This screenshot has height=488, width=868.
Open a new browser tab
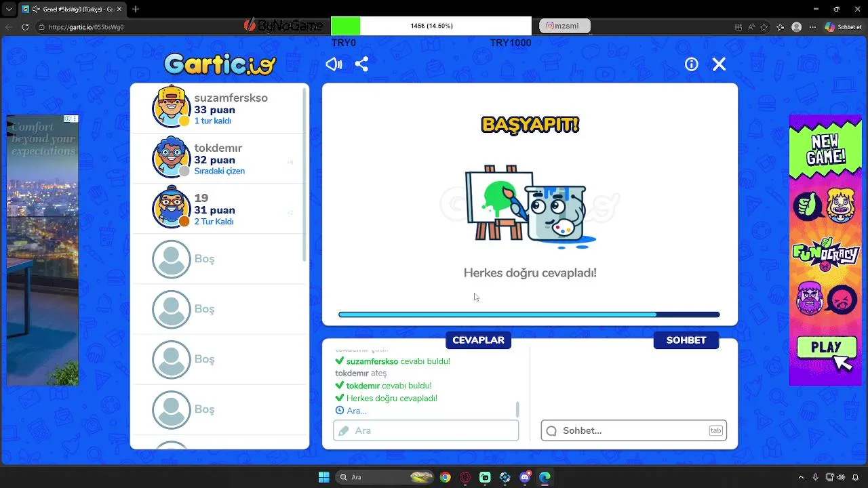pyautogui.click(x=136, y=9)
